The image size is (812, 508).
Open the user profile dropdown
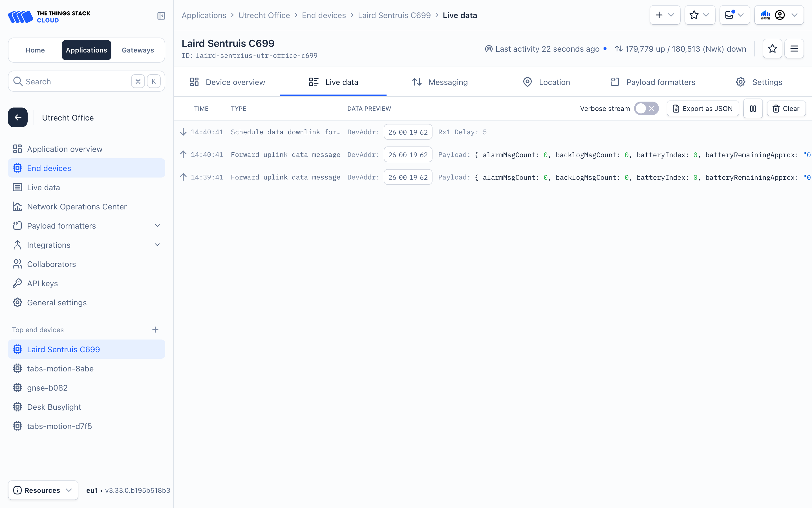pos(779,15)
